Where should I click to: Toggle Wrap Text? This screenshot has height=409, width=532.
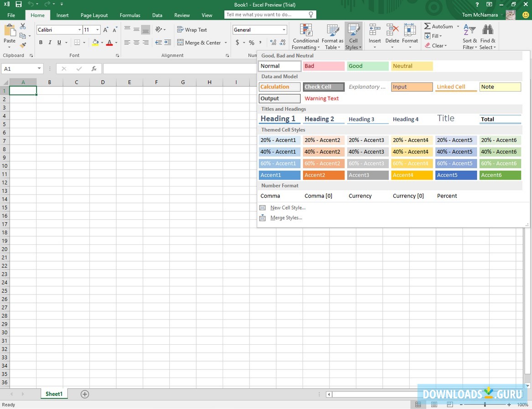pos(192,29)
